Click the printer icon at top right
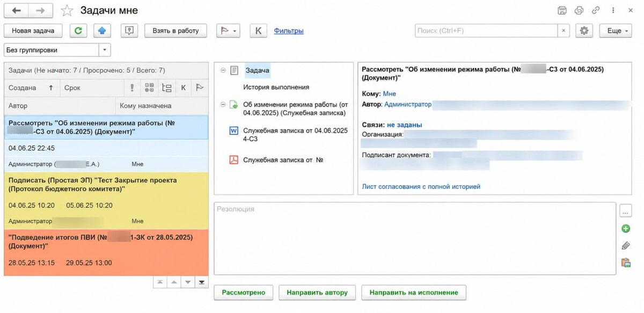 [579, 10]
